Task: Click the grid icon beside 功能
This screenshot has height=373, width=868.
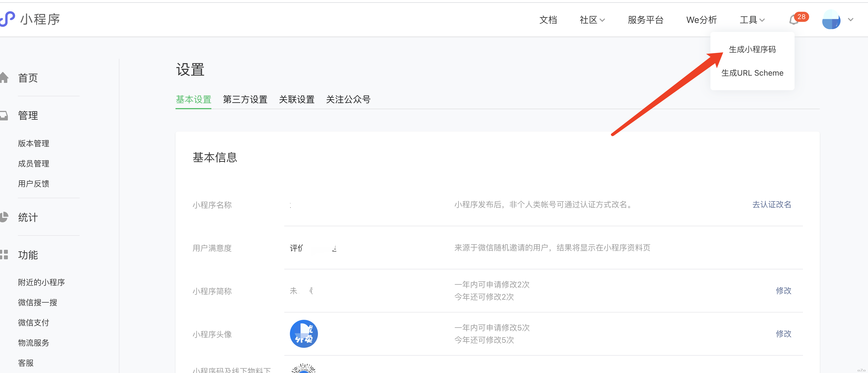Action: 4,255
